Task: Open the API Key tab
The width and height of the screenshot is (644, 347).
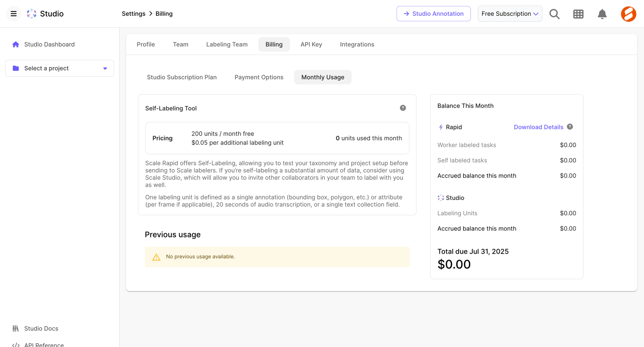Action: click(x=311, y=44)
